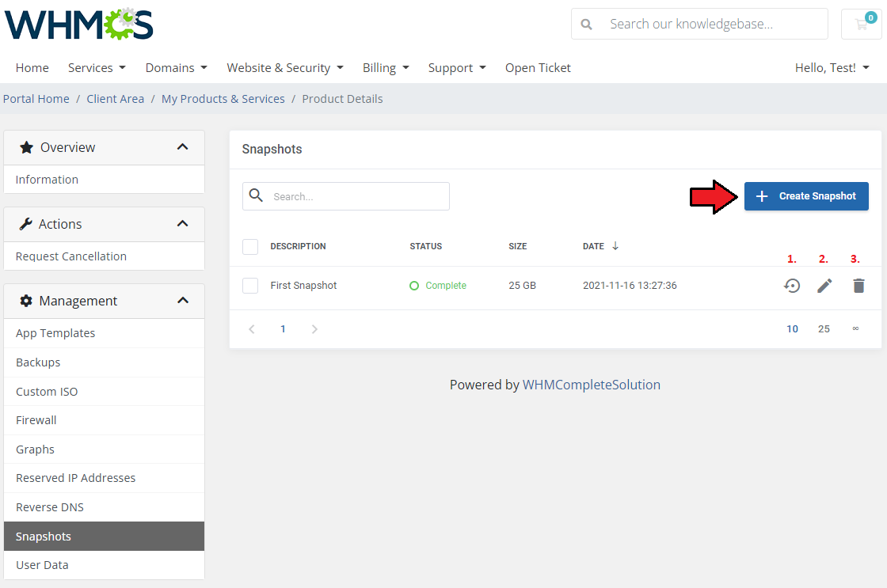Screen dimensions: 887x588
Task: Go to Home in the navigation bar
Action: [x=32, y=68]
